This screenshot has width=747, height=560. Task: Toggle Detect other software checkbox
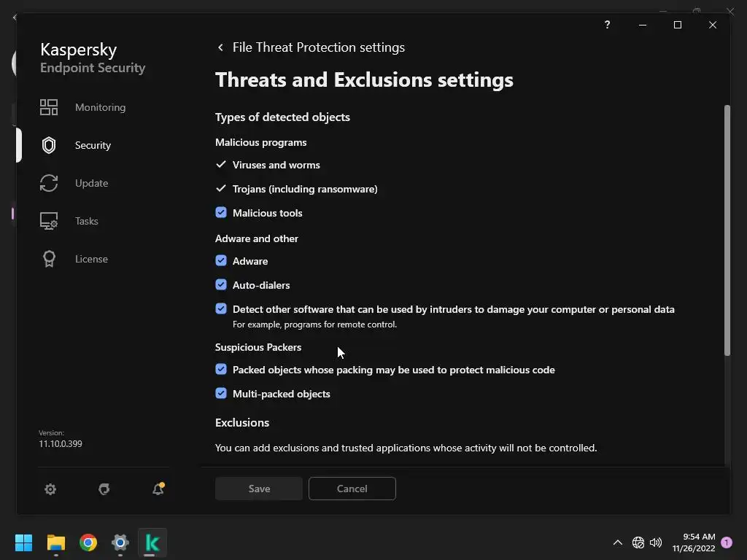[221, 308]
